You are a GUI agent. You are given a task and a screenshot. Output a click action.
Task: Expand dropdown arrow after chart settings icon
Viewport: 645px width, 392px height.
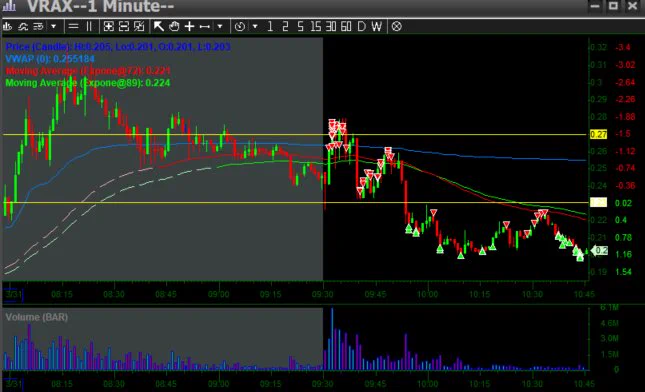[53, 27]
